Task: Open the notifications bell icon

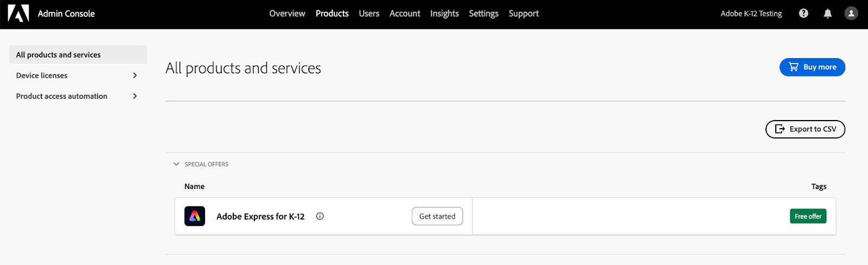Action: pyautogui.click(x=827, y=14)
